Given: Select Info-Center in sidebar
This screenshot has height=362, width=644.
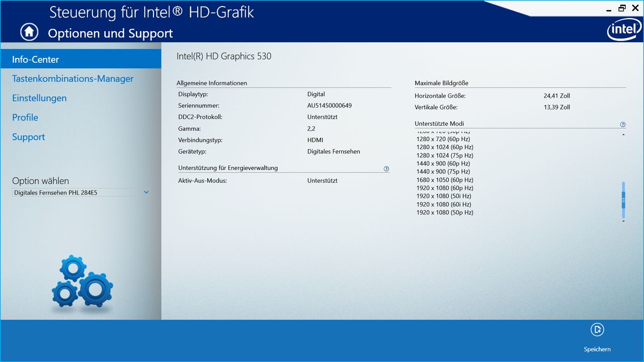Looking at the screenshot, I should click(80, 59).
